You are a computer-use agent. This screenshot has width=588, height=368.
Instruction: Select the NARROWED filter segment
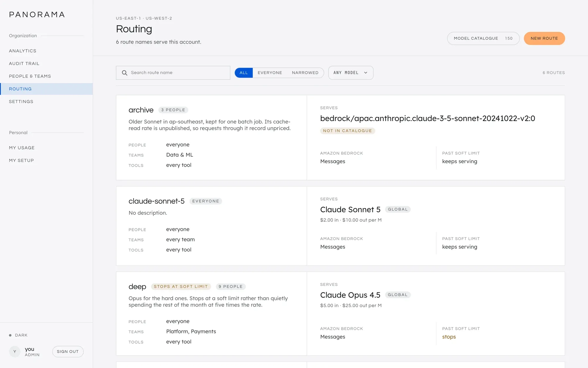pyautogui.click(x=305, y=73)
